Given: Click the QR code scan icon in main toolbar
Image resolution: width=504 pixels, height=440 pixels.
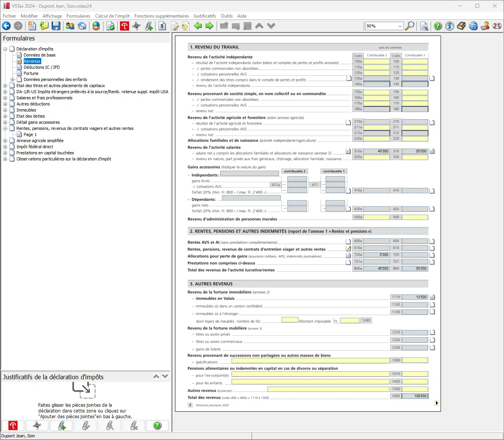Looking at the screenshot, I should pos(136,26).
